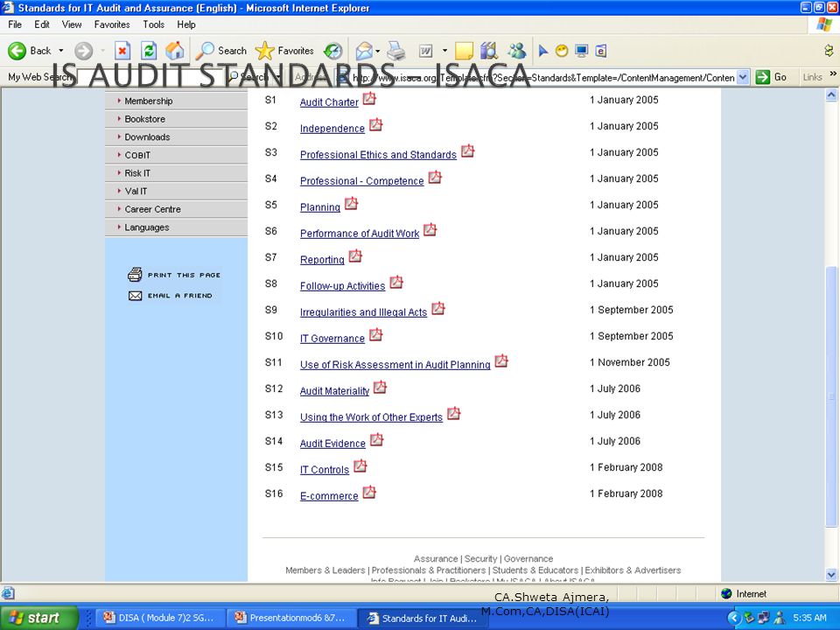Switch to DISA (Module 7)2 taskbar item
The height and width of the screenshot is (630, 840).
(x=158, y=618)
